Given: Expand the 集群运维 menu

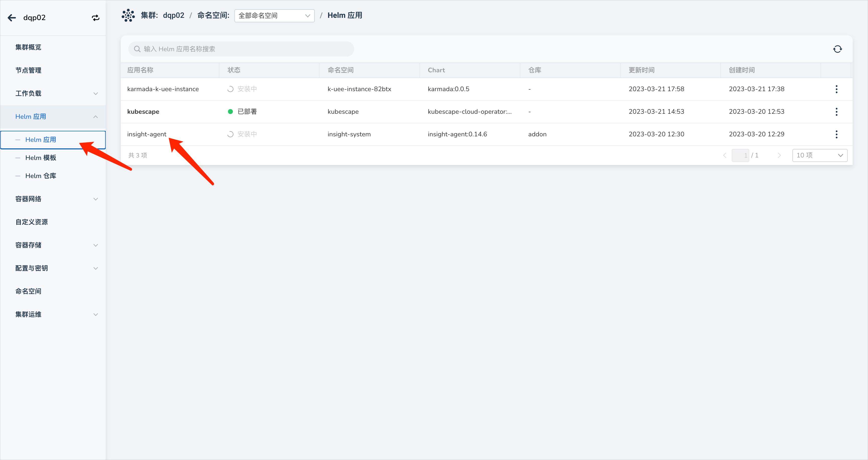Looking at the screenshot, I should 53,314.
